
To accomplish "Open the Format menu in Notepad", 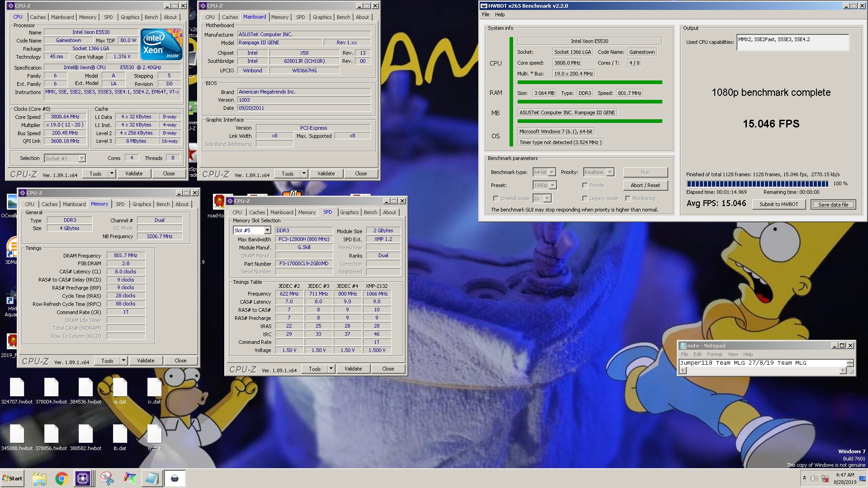I will [x=715, y=354].
